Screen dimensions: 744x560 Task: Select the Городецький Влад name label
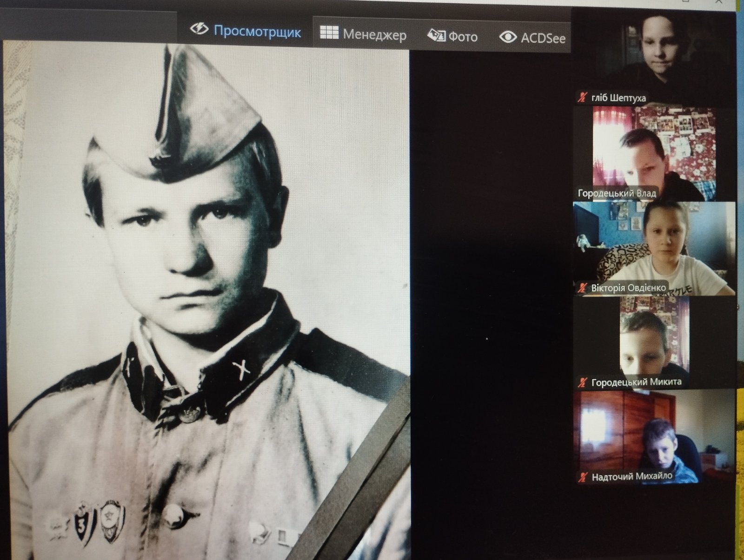tap(617, 193)
